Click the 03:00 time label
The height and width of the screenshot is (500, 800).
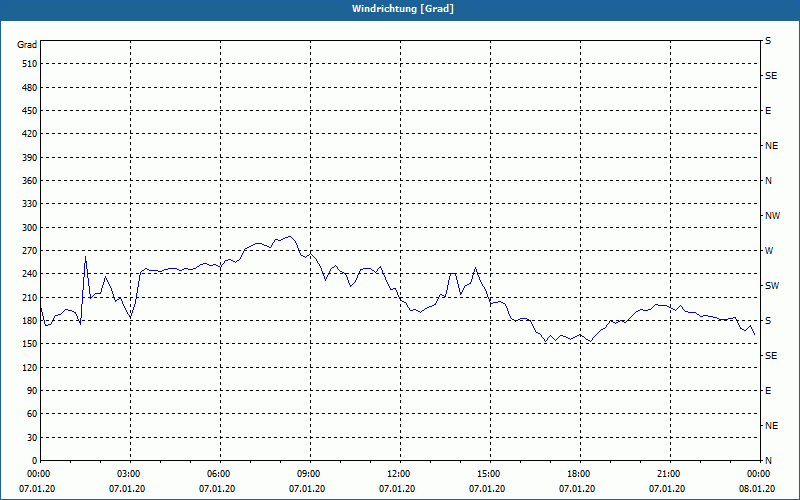pos(131,474)
